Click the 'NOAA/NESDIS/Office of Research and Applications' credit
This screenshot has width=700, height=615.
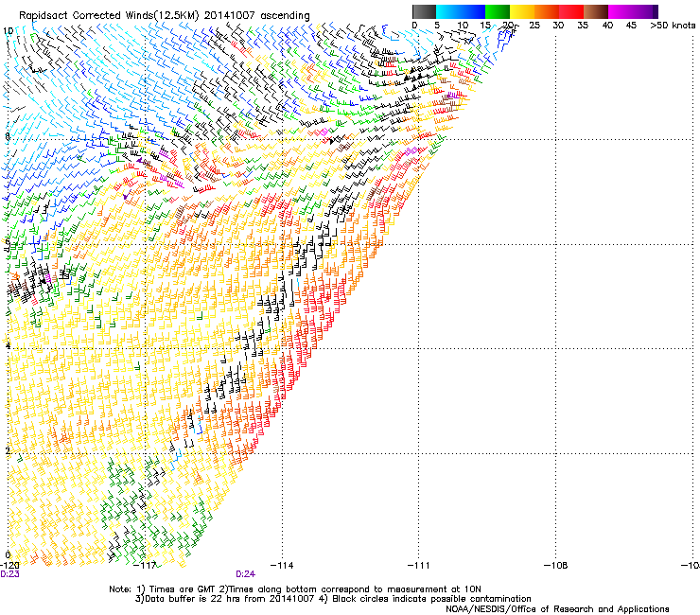click(557, 609)
